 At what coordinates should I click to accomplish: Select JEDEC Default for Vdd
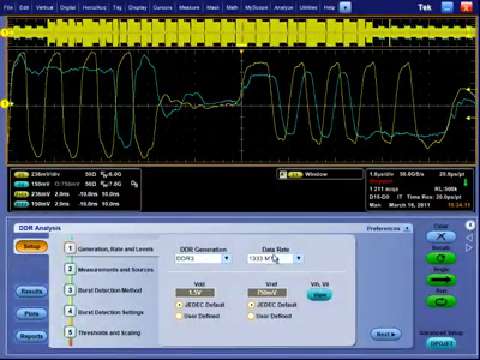(179, 305)
